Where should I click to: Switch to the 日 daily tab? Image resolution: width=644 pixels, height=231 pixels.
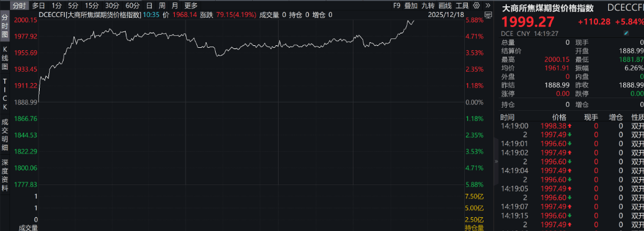click(x=149, y=6)
